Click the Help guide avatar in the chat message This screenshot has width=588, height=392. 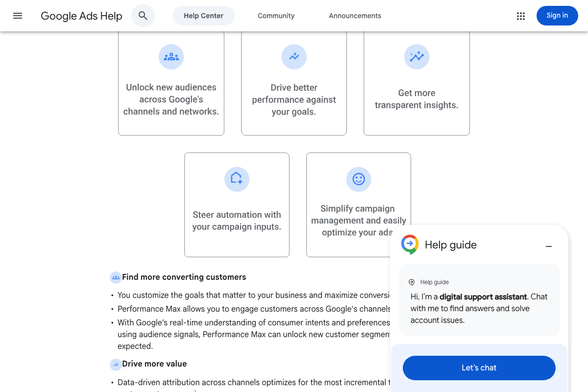click(412, 282)
